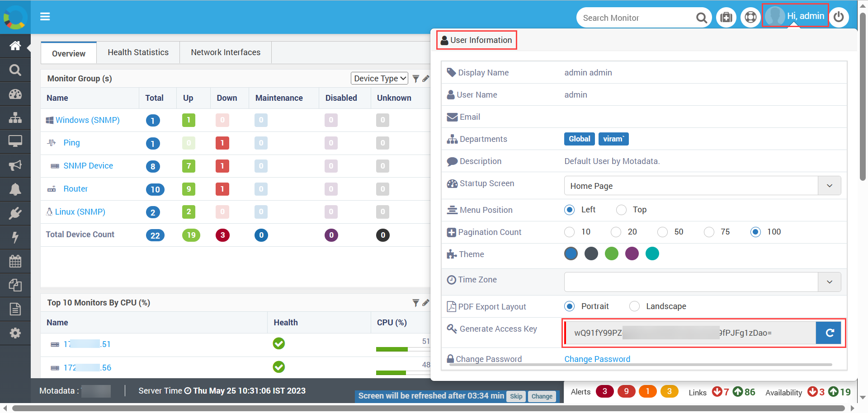Open the settings gear in sidebar

(x=15, y=333)
